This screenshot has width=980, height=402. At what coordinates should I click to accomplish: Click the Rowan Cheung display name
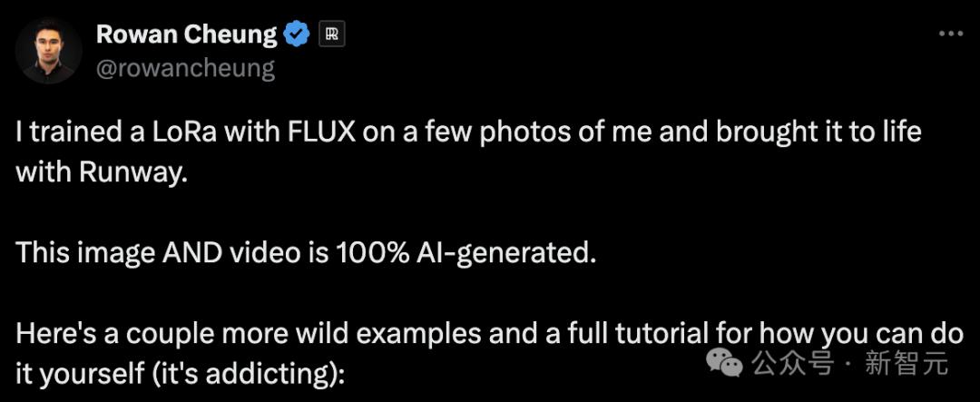186,34
